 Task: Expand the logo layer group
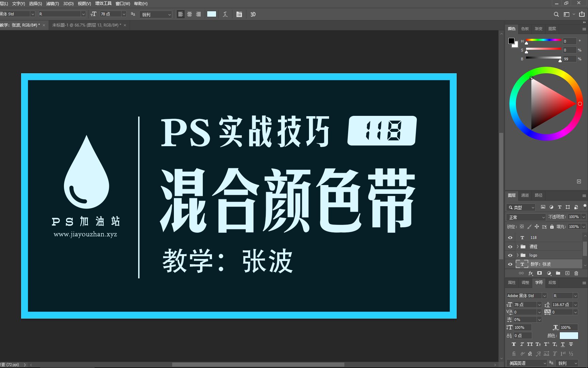point(518,255)
